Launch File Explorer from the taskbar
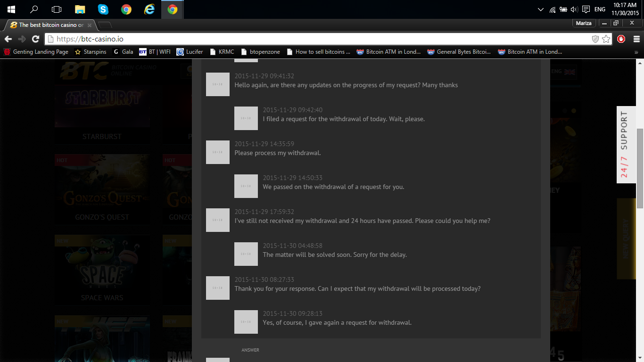 80,9
